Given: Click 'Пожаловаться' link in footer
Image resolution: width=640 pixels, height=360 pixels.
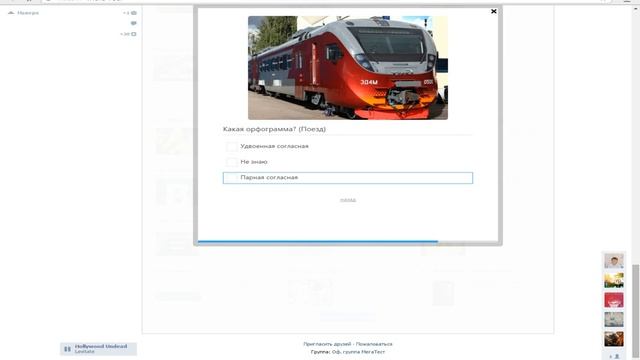Looking at the screenshot, I should coord(374,344).
